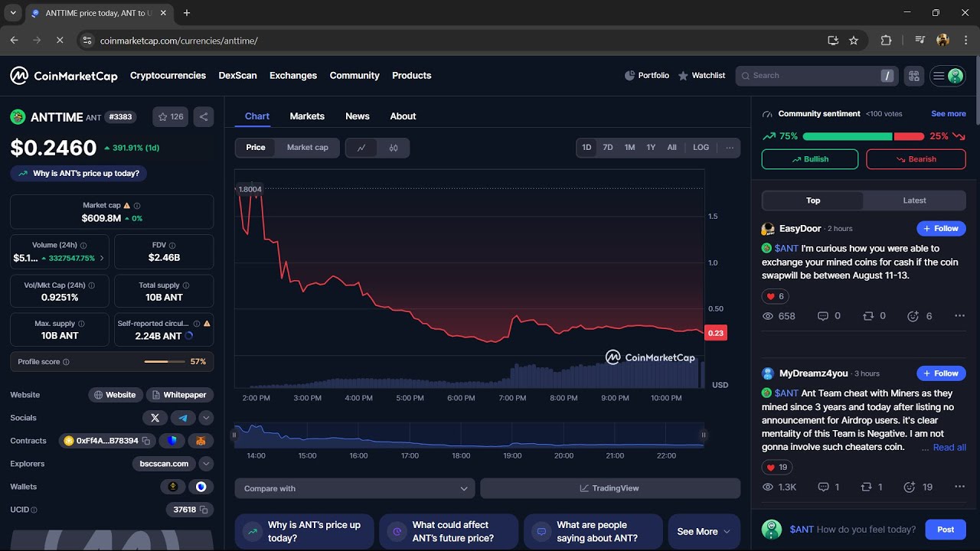Open Cryptocurrencies menu
980x551 pixels.
tap(168, 76)
